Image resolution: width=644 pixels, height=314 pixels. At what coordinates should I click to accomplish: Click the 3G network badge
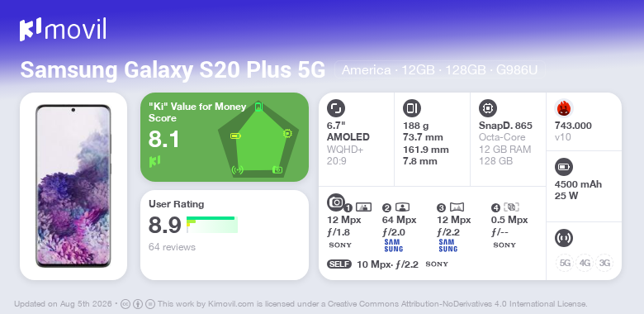click(x=604, y=263)
